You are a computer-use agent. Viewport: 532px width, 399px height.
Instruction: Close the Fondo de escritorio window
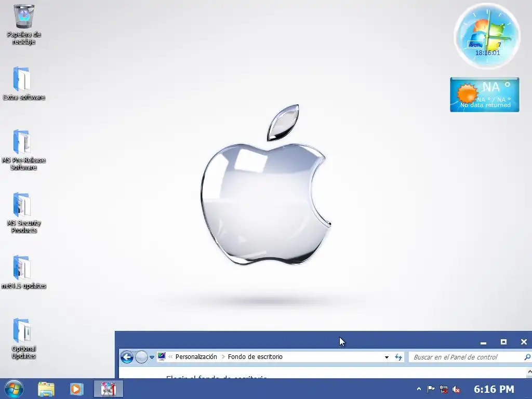[x=524, y=342]
